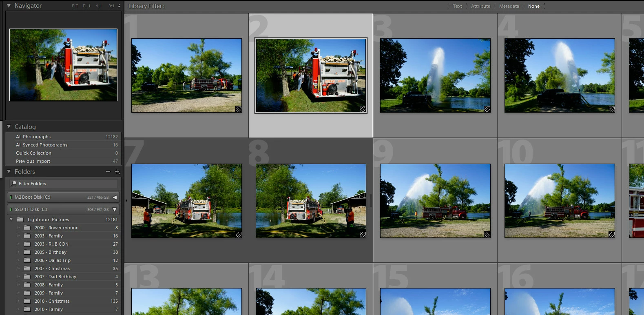Click develop adjustments badge on grid photo 8

(363, 235)
